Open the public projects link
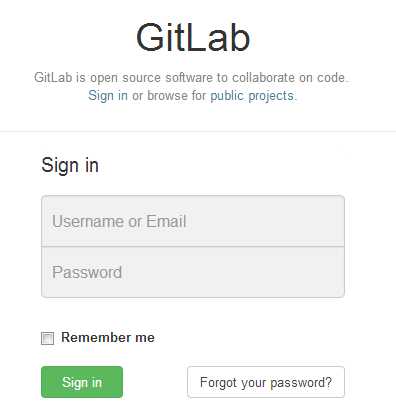The image size is (396, 411). (x=252, y=96)
